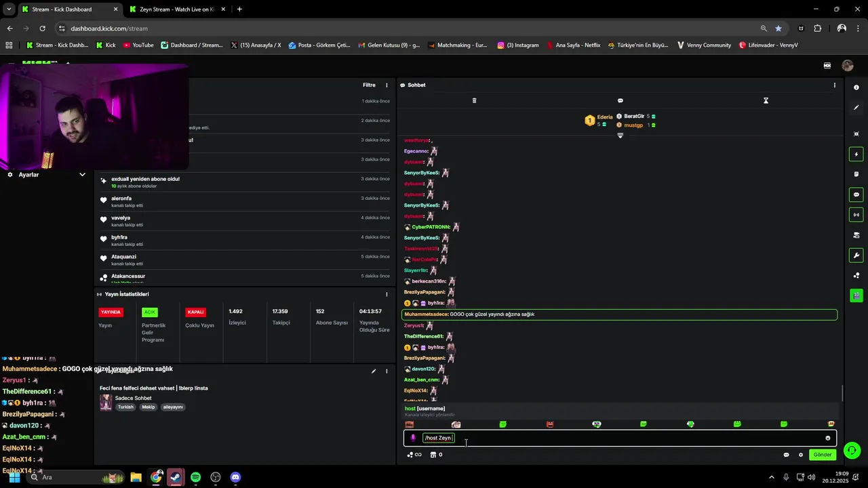Screen dimensions: 868x488
Task: Click the chat bubble icon near Gönder
Action: pos(786,455)
